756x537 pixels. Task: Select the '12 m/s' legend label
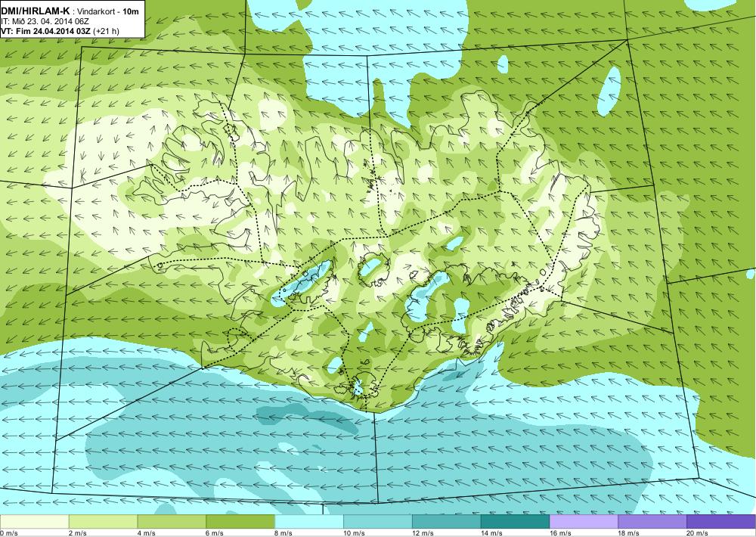[x=423, y=533]
